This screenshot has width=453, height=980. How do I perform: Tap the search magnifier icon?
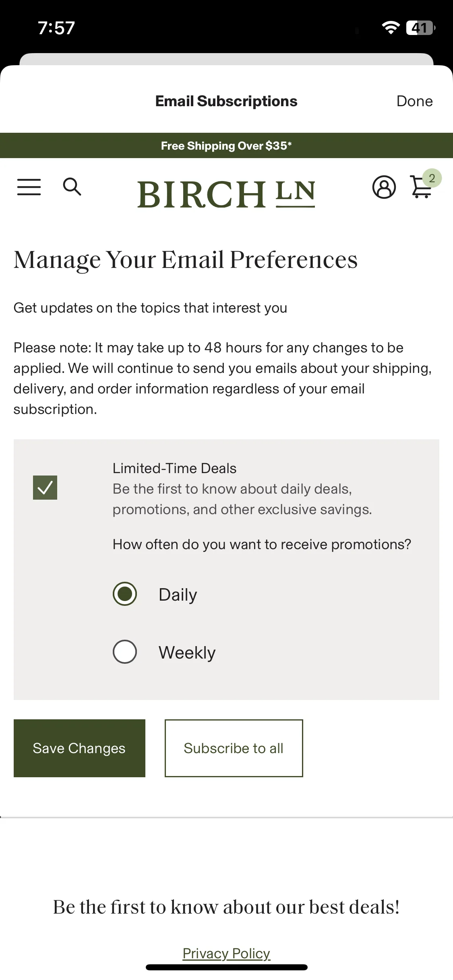(x=72, y=187)
